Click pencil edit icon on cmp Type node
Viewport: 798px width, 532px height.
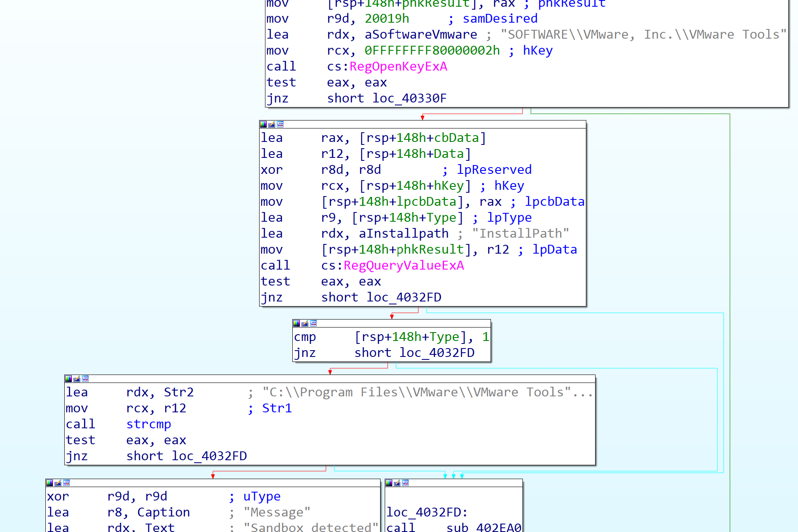[305, 323]
